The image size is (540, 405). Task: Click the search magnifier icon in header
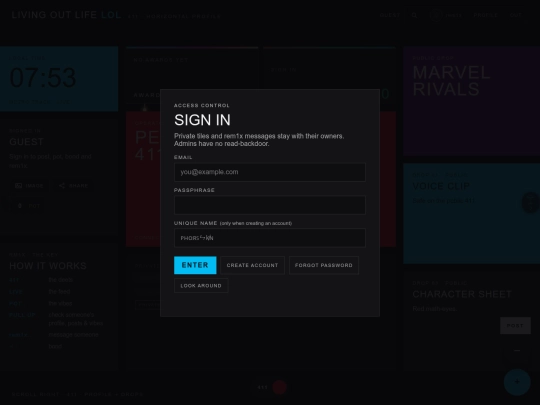coord(414,15)
